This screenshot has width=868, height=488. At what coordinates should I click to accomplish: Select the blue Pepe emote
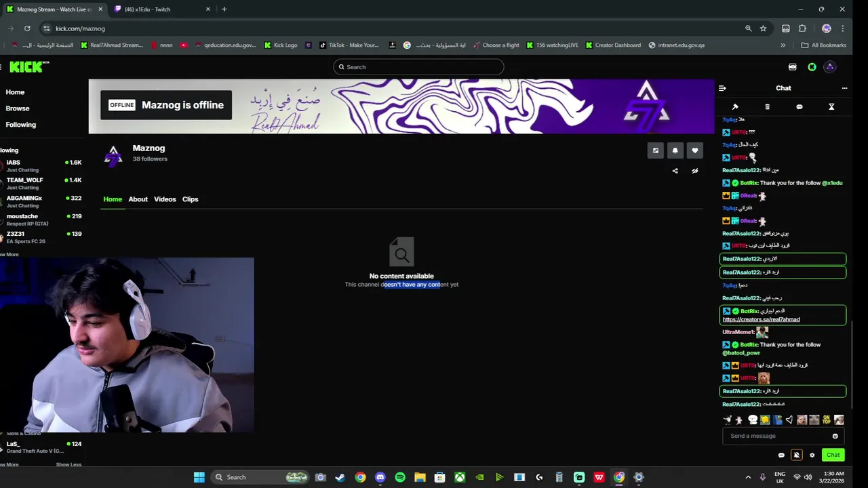tap(777, 420)
